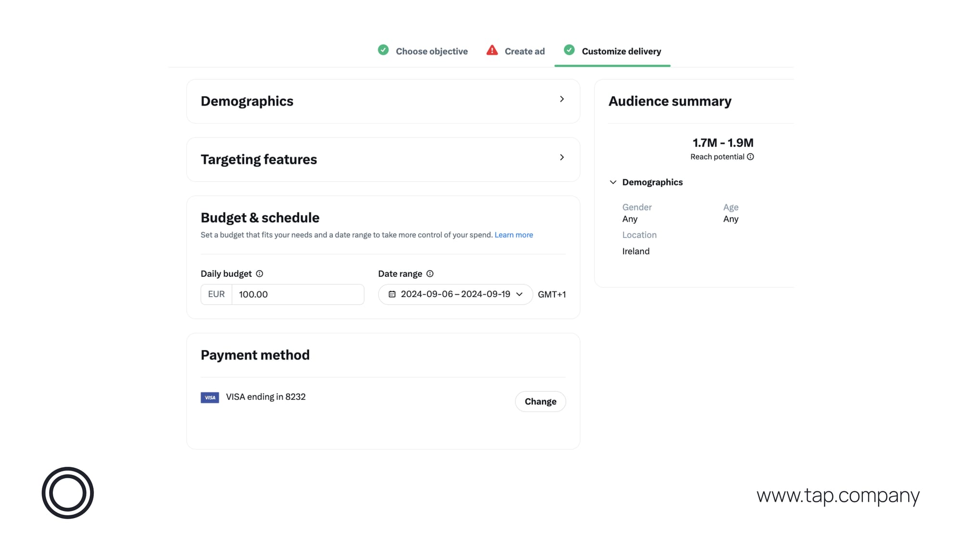Switch to the Create ad step
The height and width of the screenshot is (560, 962).
click(524, 51)
